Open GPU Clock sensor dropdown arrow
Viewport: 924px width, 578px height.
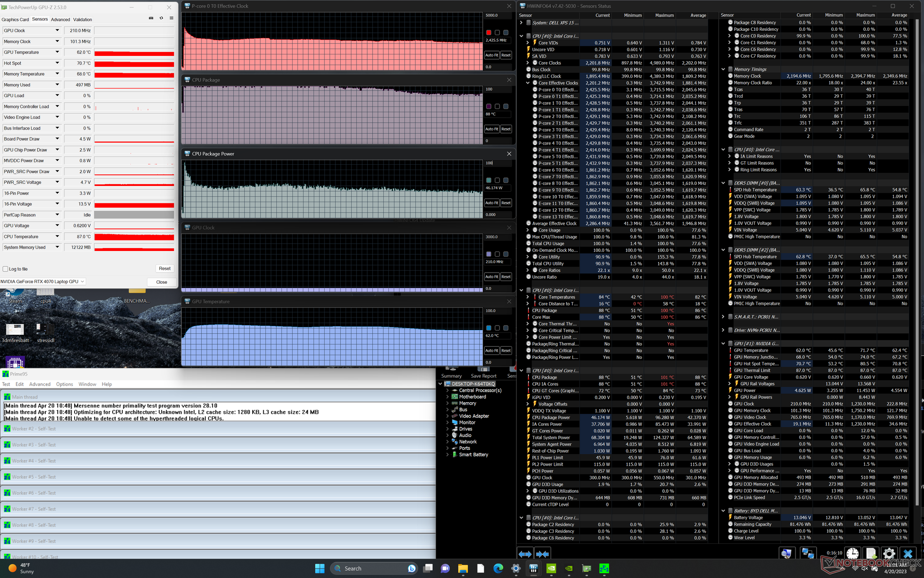pyautogui.click(x=57, y=30)
